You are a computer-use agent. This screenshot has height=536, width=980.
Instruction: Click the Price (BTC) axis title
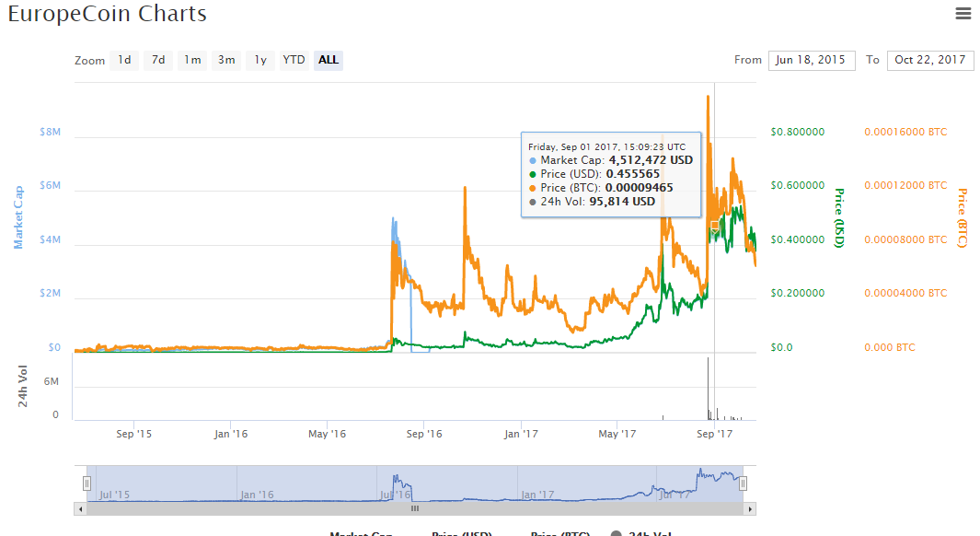pyautogui.click(x=963, y=217)
